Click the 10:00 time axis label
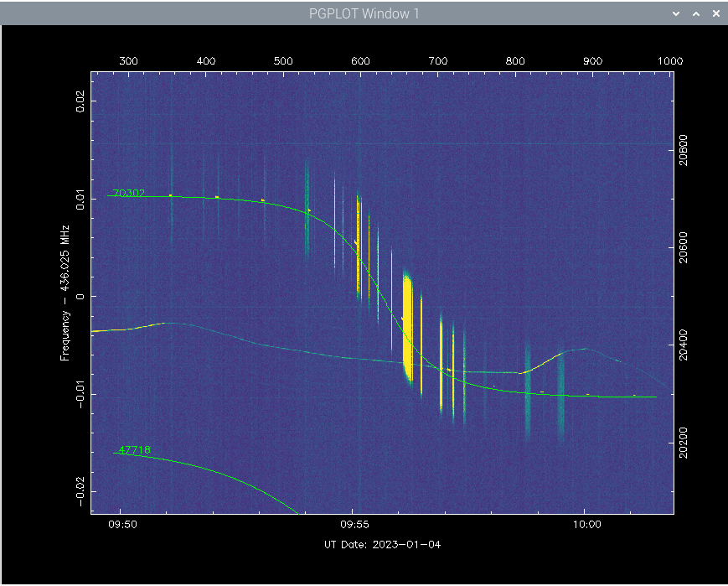The height and width of the screenshot is (586, 728). coord(587,524)
